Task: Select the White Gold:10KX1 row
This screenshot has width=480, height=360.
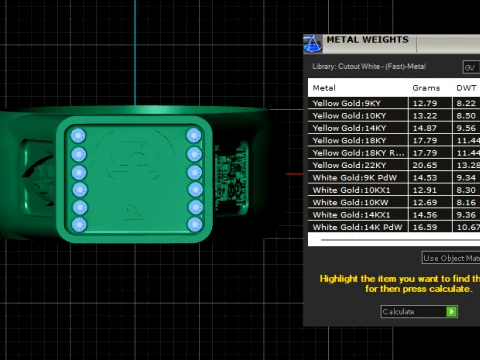Action: 394,190
